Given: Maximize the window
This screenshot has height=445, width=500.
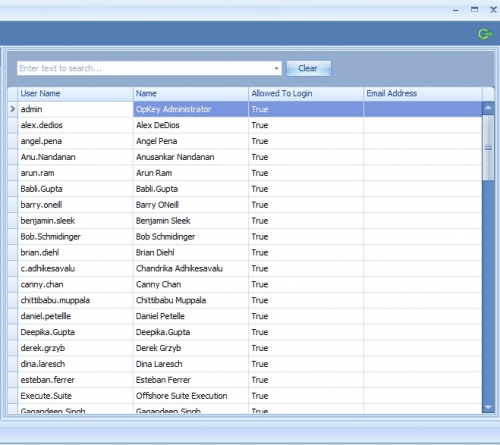Looking at the screenshot, I should 474,10.
